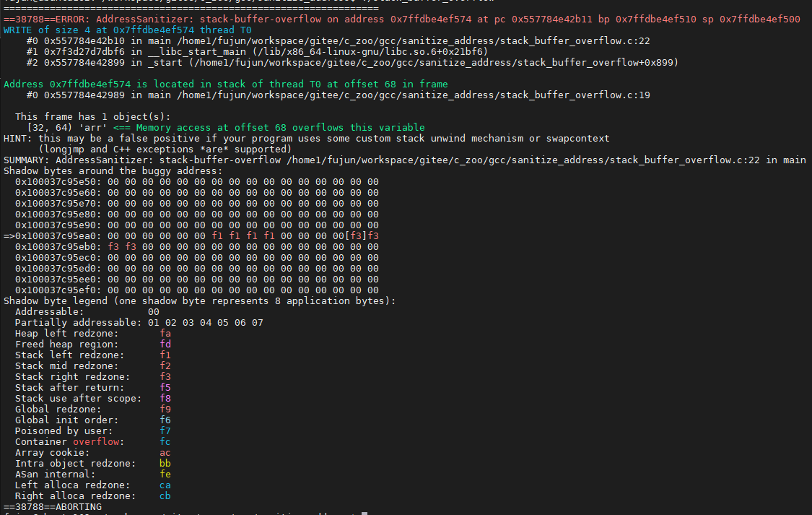
Task: Click the HINT false positive line
Action: (307, 139)
